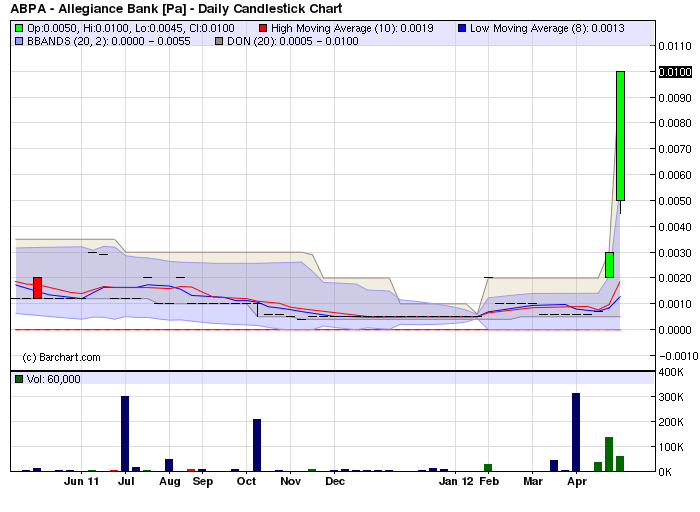Click the 0.0020 price axis label
The height and width of the screenshot is (512, 700).
[x=675, y=278]
